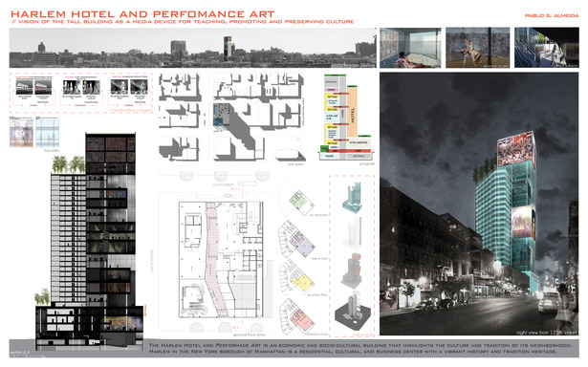Click the rehearsal studio pink axonometric plan
The width and height of the screenshot is (588, 367).
[x=296, y=316]
